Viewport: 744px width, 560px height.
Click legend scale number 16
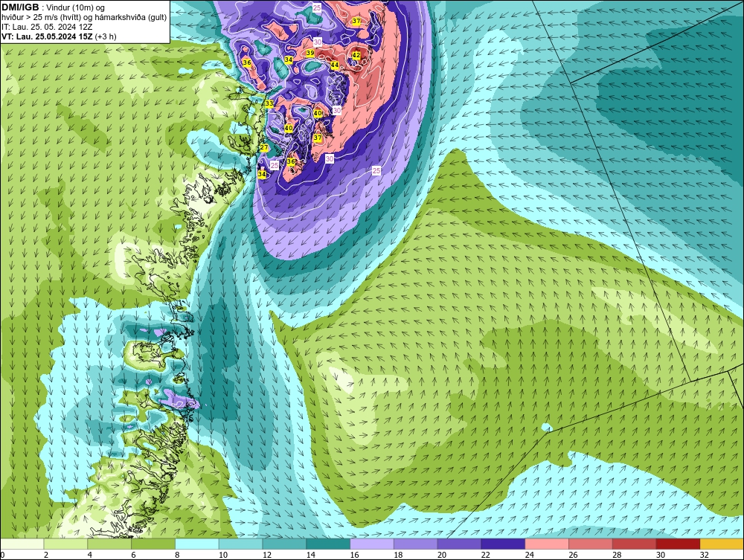[x=354, y=555]
